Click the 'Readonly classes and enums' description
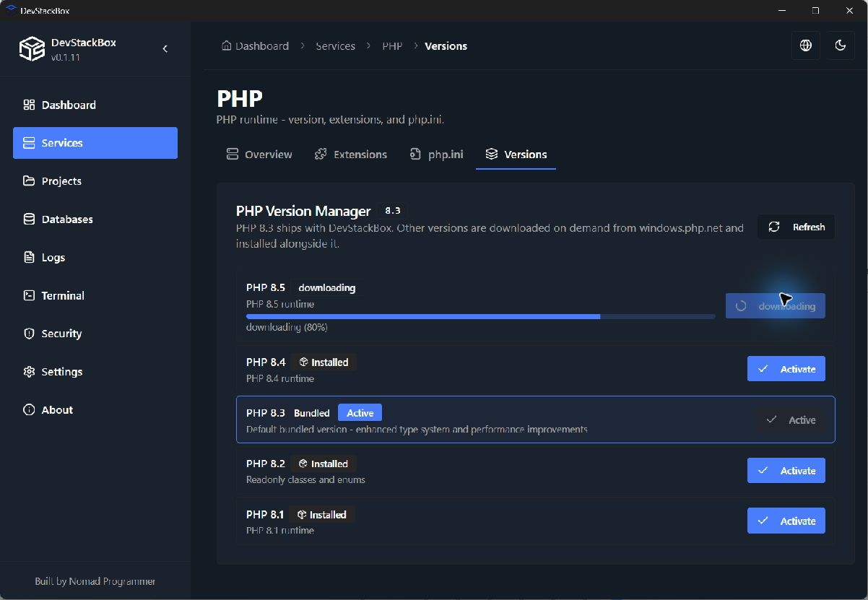The image size is (868, 600). point(305,479)
